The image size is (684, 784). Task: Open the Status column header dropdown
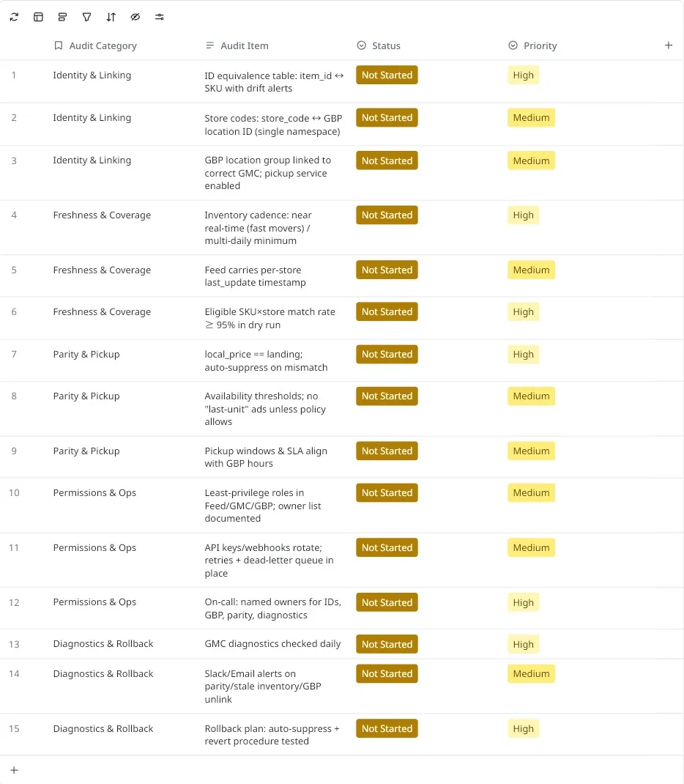(360, 45)
